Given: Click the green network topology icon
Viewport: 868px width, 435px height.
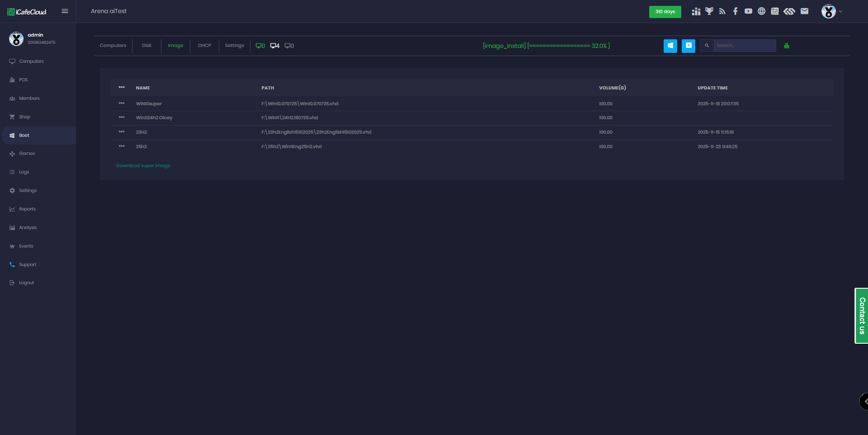Looking at the screenshot, I should click(787, 46).
